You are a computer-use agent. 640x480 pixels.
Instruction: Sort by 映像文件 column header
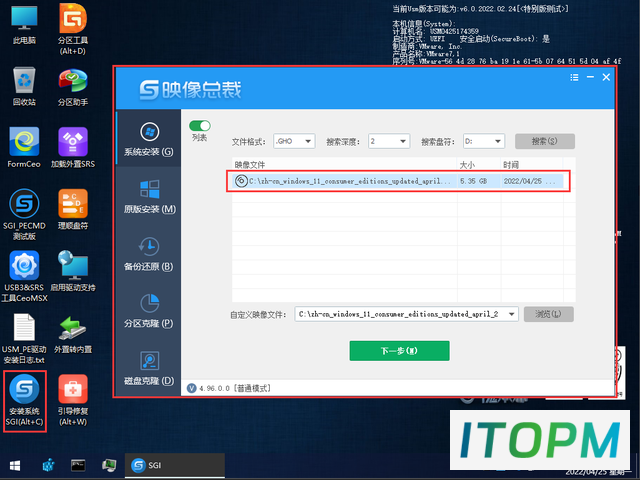point(344,164)
